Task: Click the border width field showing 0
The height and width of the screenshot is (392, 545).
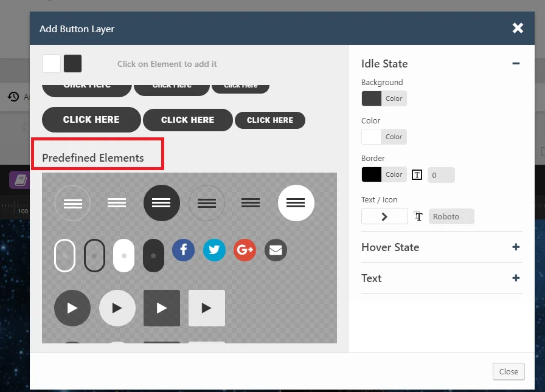Action: click(441, 175)
